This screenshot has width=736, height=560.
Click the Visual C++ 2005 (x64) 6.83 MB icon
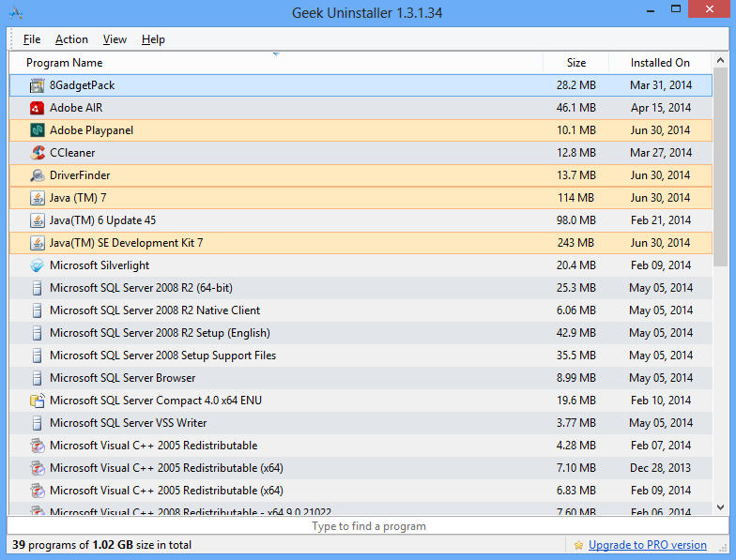click(38, 491)
